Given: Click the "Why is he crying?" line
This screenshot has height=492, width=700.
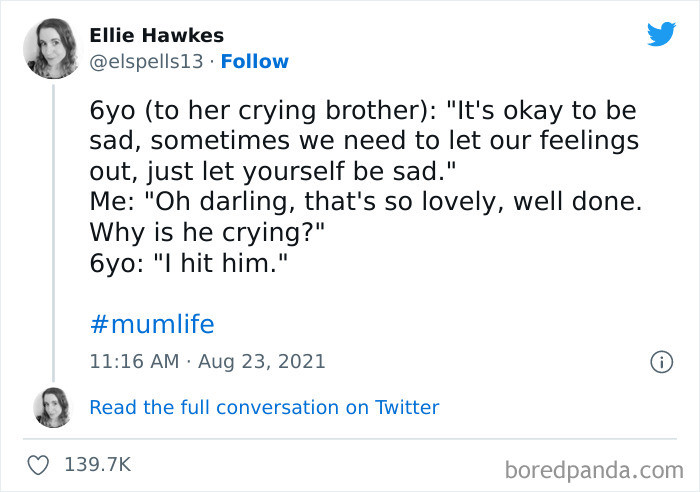Looking at the screenshot, I should click(x=207, y=233).
